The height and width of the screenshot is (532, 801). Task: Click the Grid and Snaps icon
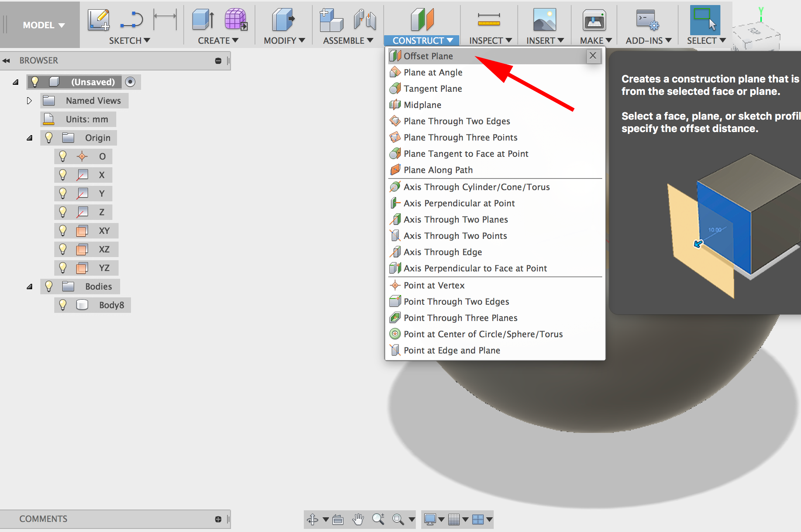pos(454,519)
